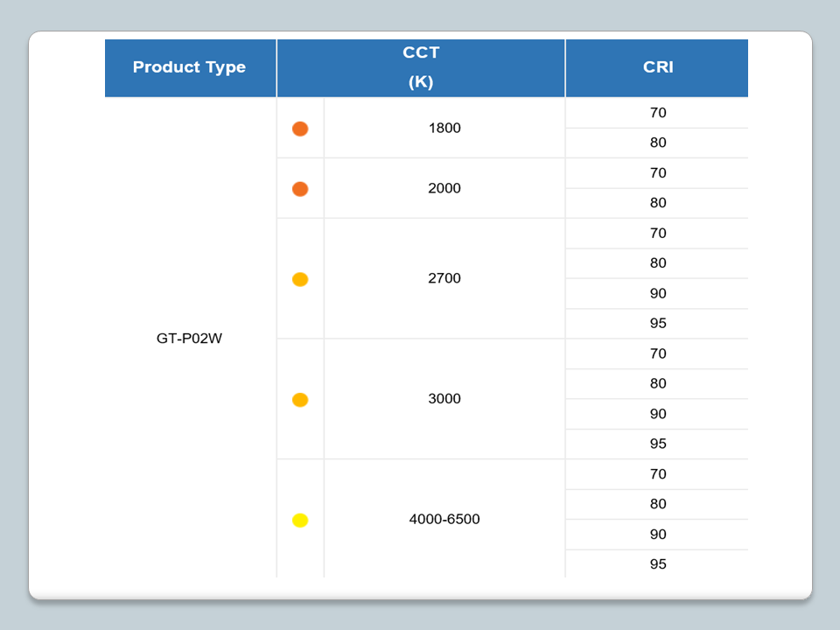Click the orange dot beside 1800 CCT

[300, 129]
